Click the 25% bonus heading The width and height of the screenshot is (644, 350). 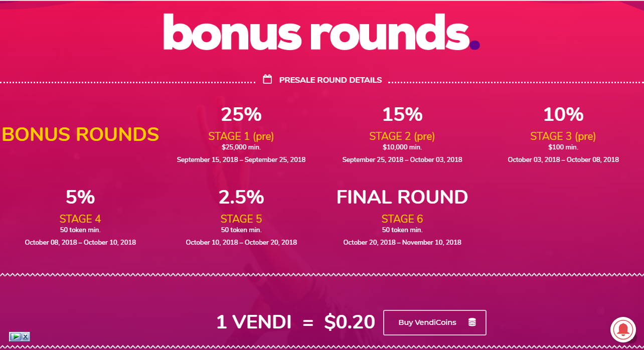point(241,114)
